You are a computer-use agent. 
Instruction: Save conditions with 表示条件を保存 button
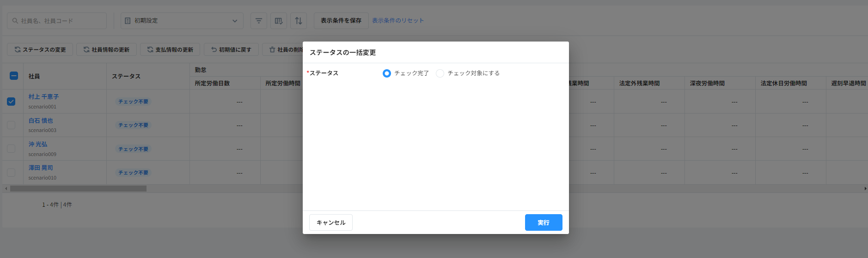(341, 21)
